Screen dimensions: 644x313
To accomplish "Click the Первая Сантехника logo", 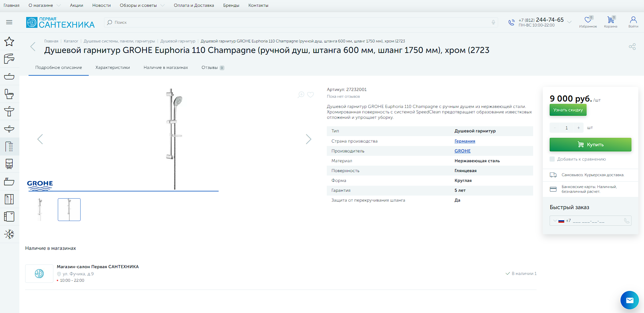I will click(60, 22).
